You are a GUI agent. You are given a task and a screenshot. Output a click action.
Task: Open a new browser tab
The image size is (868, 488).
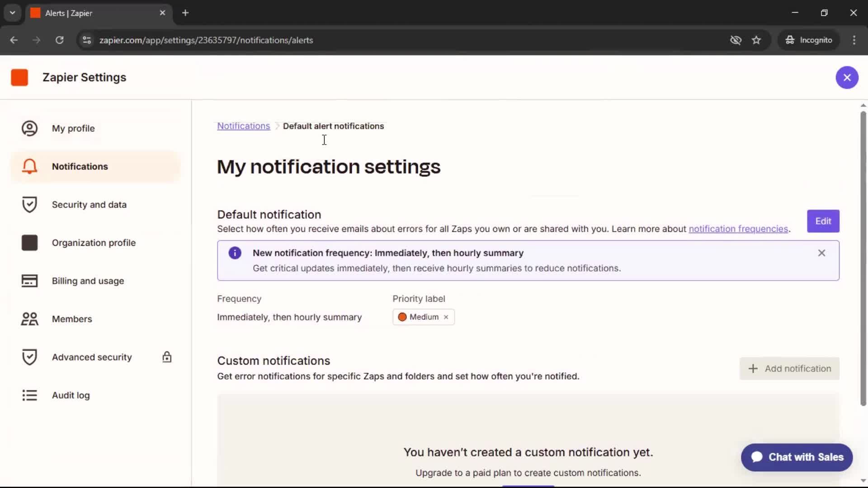pos(185,13)
